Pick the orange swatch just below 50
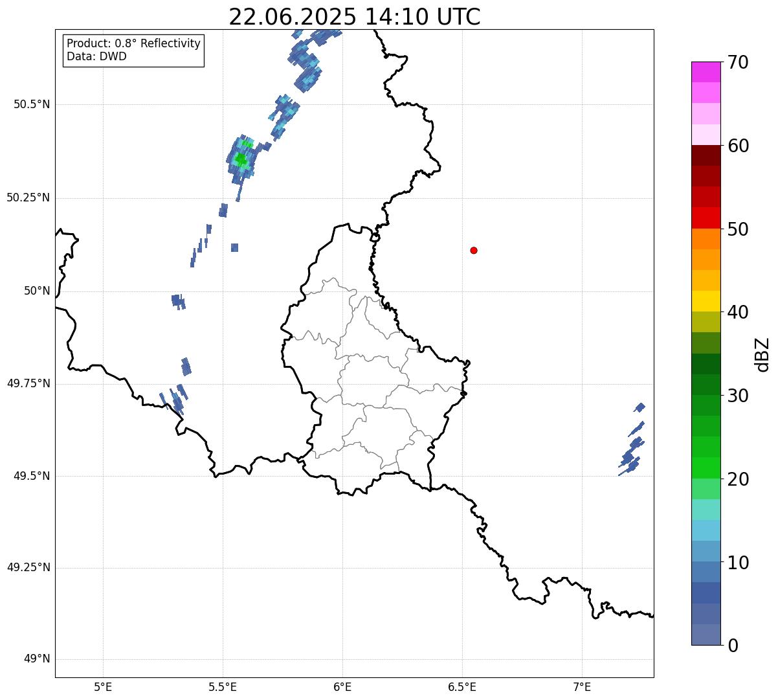Image resolution: width=778 pixels, height=700 pixels. coord(706,239)
